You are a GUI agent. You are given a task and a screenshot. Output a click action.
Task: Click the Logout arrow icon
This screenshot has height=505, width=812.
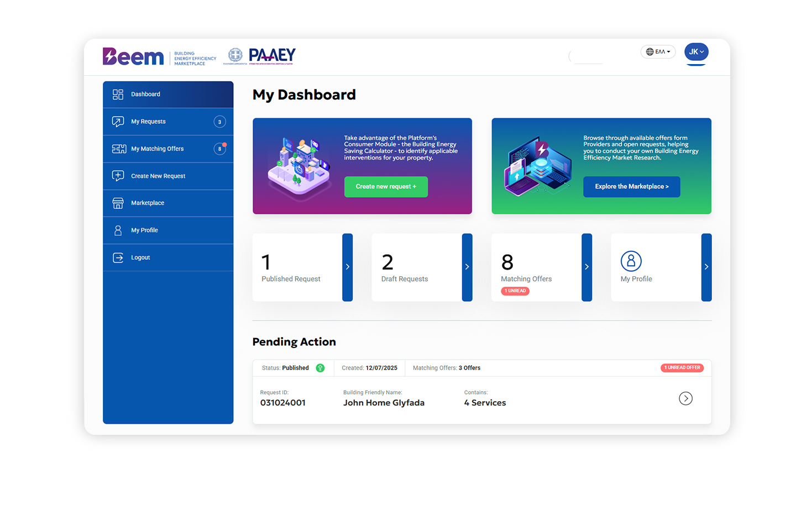[118, 257]
